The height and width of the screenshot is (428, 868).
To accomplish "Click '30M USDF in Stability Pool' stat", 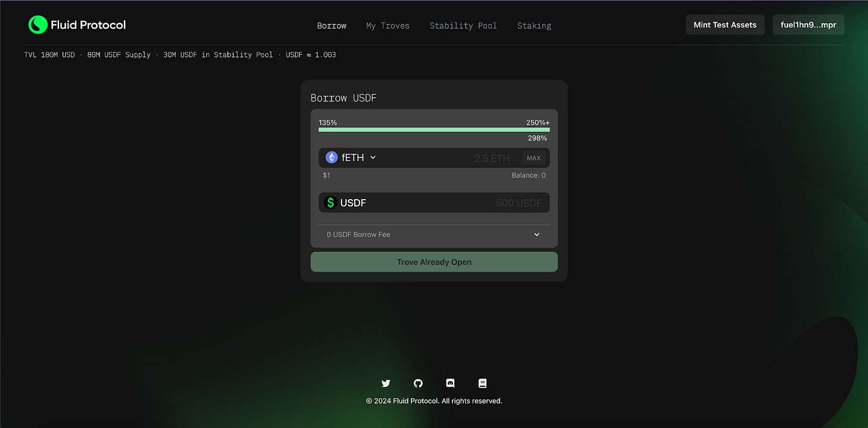I will click(x=218, y=55).
